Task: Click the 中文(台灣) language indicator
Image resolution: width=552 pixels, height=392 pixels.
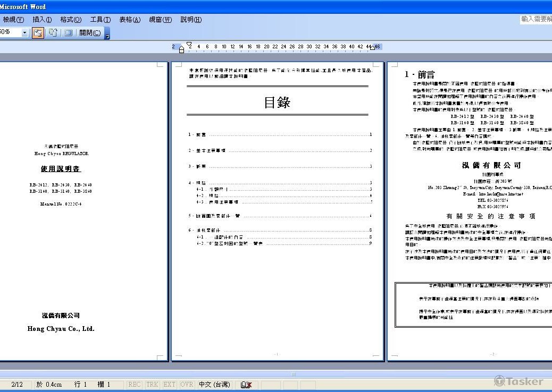Action: click(x=214, y=384)
